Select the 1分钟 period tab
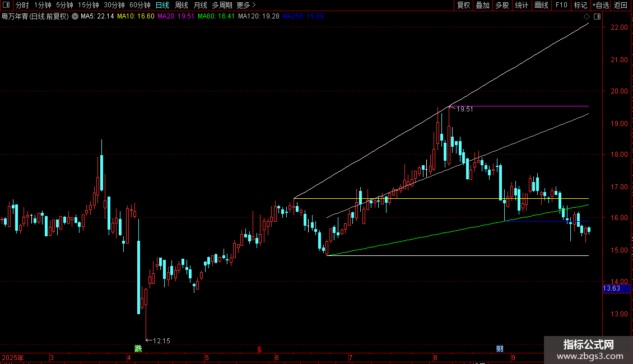 (43, 5)
